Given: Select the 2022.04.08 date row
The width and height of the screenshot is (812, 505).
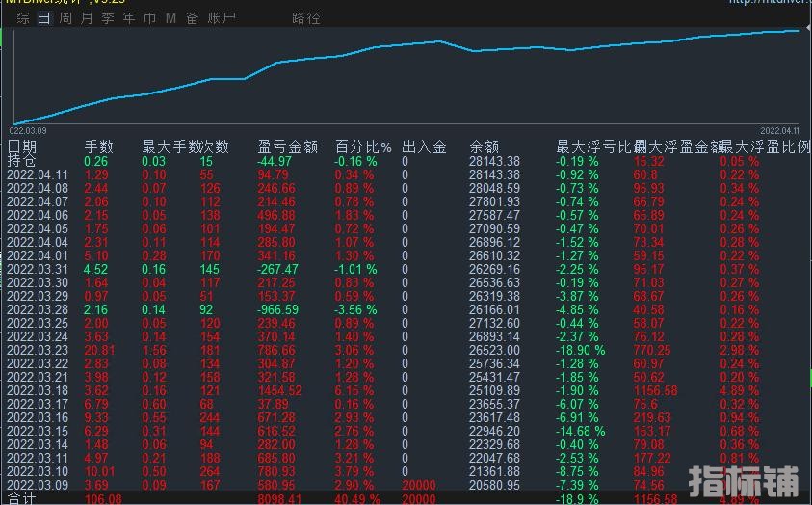Looking at the screenshot, I should [38, 189].
